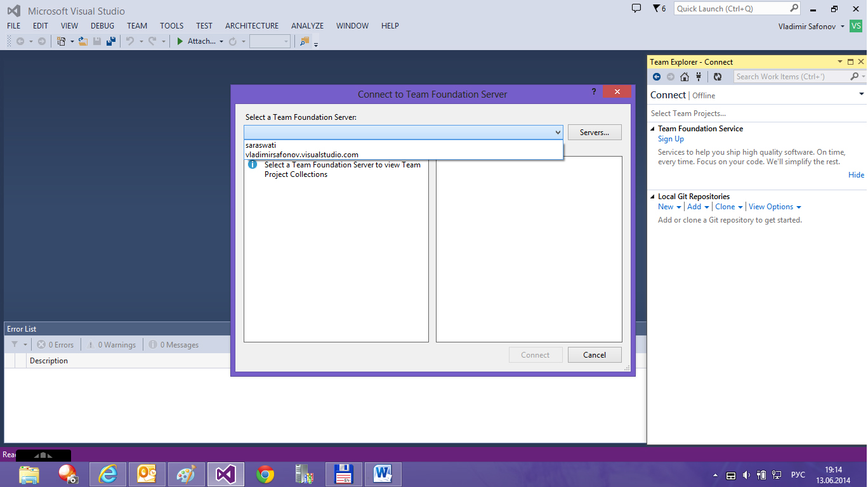Click the Error List filter funnel icon

coord(15,344)
